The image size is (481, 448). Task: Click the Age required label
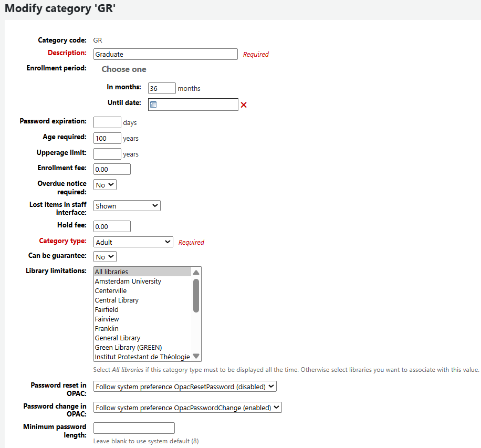(x=65, y=137)
